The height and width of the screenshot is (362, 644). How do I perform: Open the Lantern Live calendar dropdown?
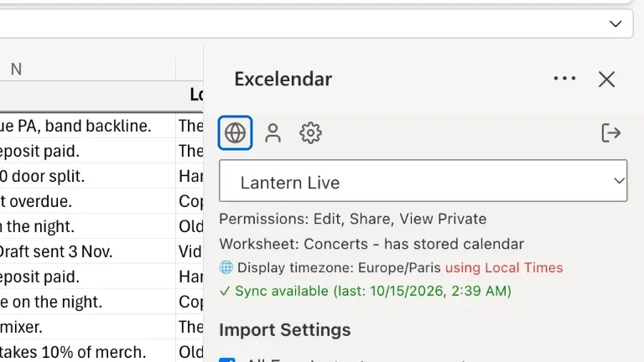click(x=423, y=181)
